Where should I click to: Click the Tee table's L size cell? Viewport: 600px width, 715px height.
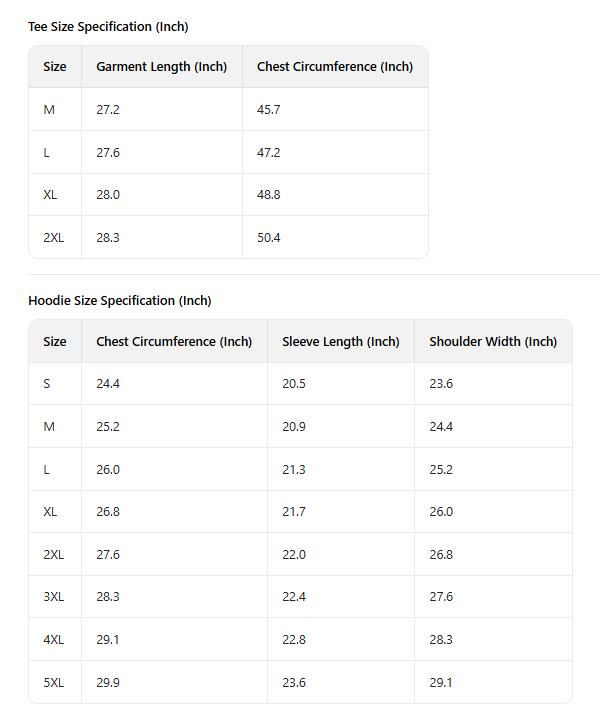[x=47, y=153]
